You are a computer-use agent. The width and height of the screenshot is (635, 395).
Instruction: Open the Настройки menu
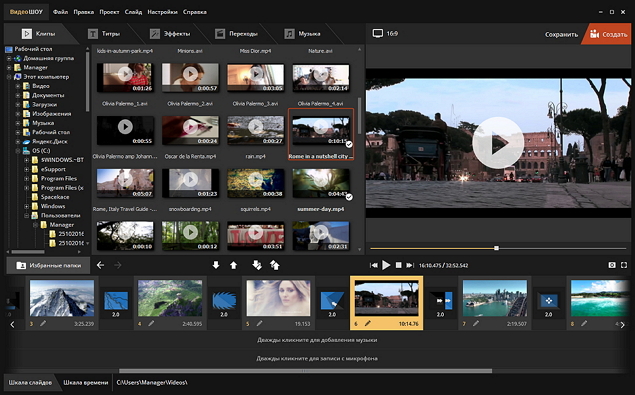tap(162, 12)
